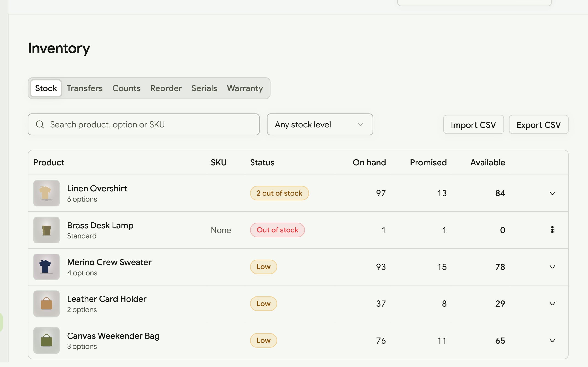This screenshot has height=367, width=588.
Task: Click the Leather Card Holder name
Action: [x=107, y=299]
